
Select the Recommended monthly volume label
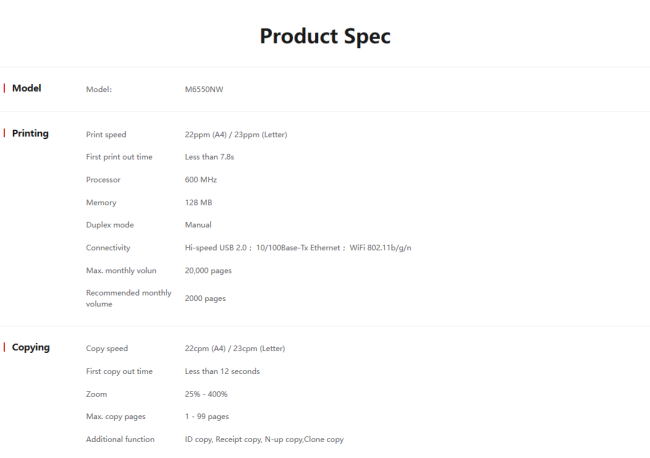click(128, 298)
